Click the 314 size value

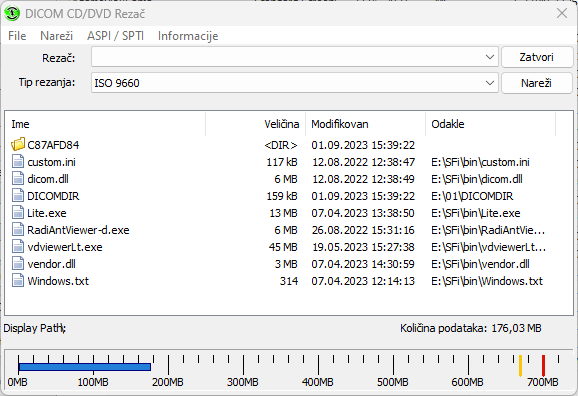point(289,281)
